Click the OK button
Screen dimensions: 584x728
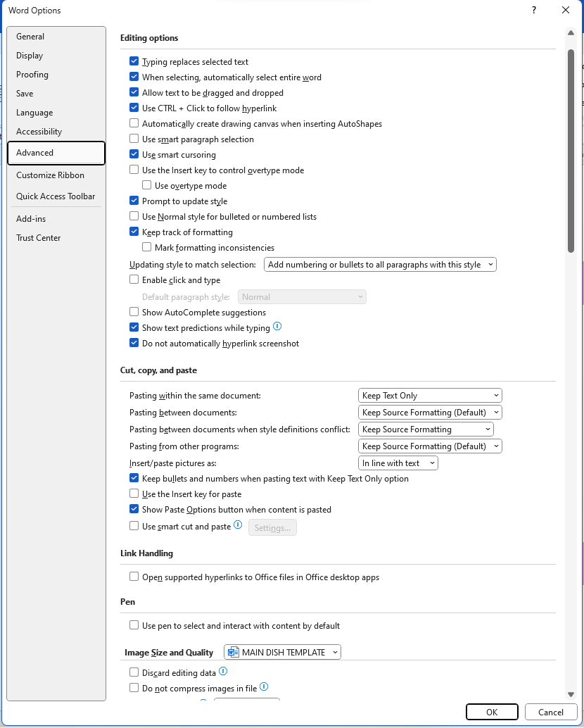point(492,712)
